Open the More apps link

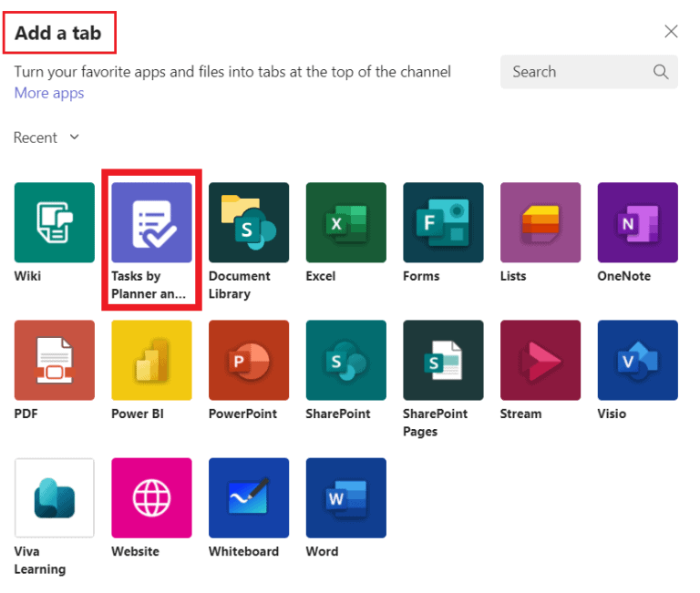click(x=49, y=93)
